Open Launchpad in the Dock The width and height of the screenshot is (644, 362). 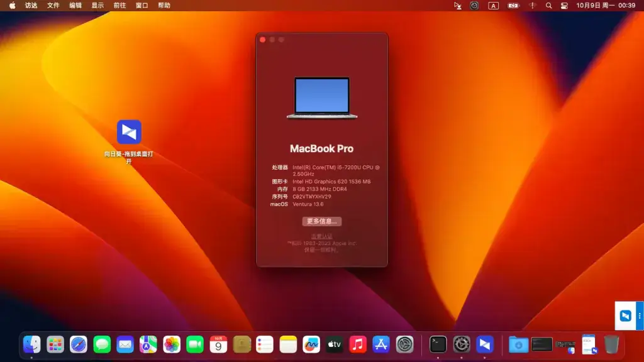pos(55,344)
